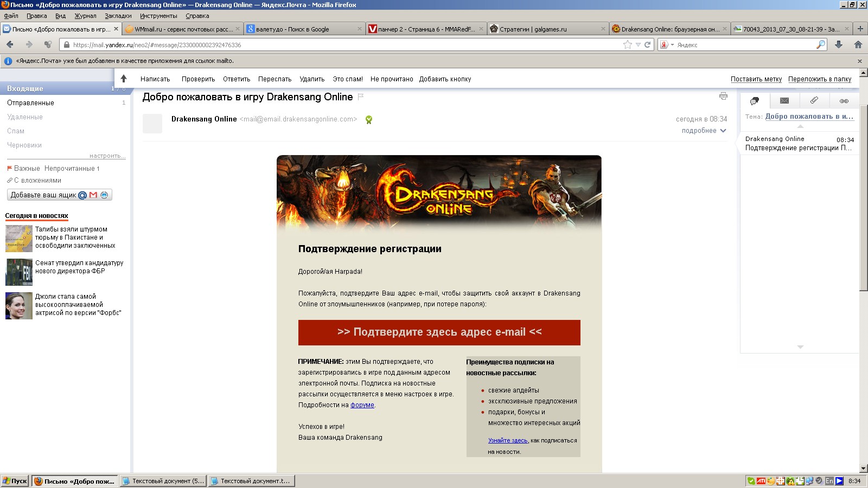Click настроить under the folders list
Viewport: 868px width, 488px height.
[x=107, y=156]
